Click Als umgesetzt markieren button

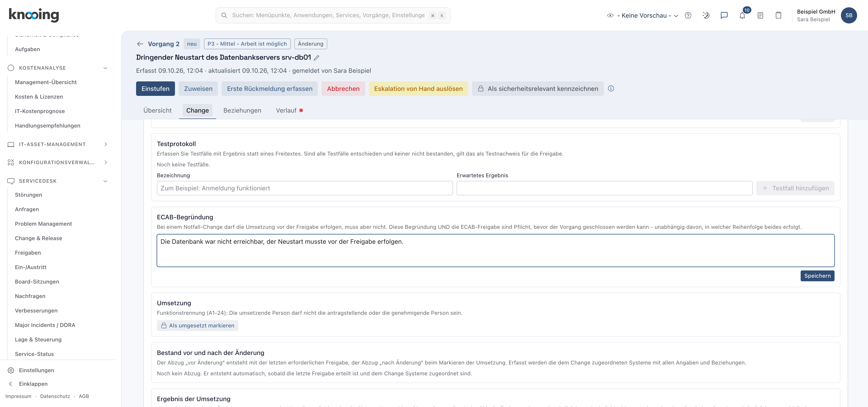click(198, 325)
